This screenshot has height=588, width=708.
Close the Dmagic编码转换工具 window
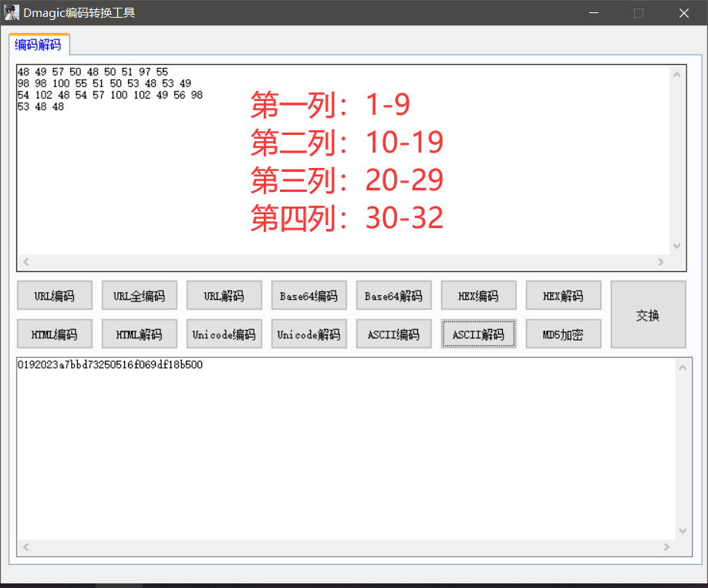684,12
